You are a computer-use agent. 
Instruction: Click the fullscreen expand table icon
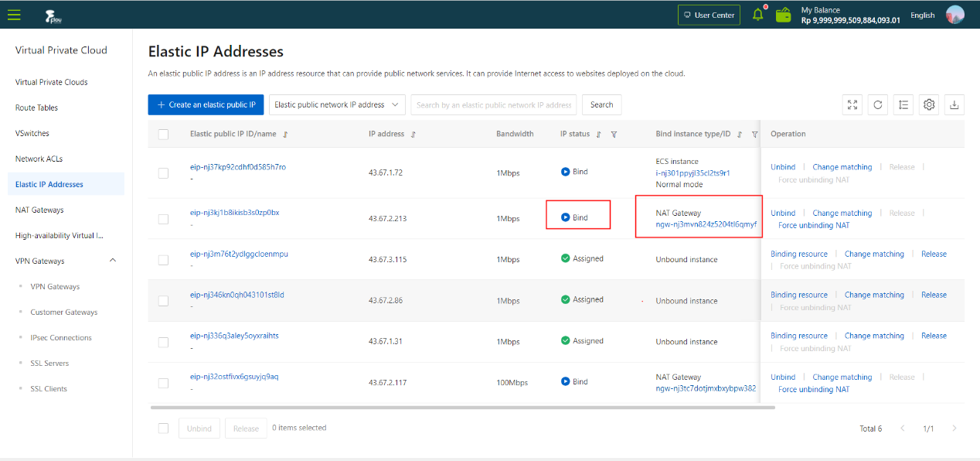pyautogui.click(x=852, y=105)
